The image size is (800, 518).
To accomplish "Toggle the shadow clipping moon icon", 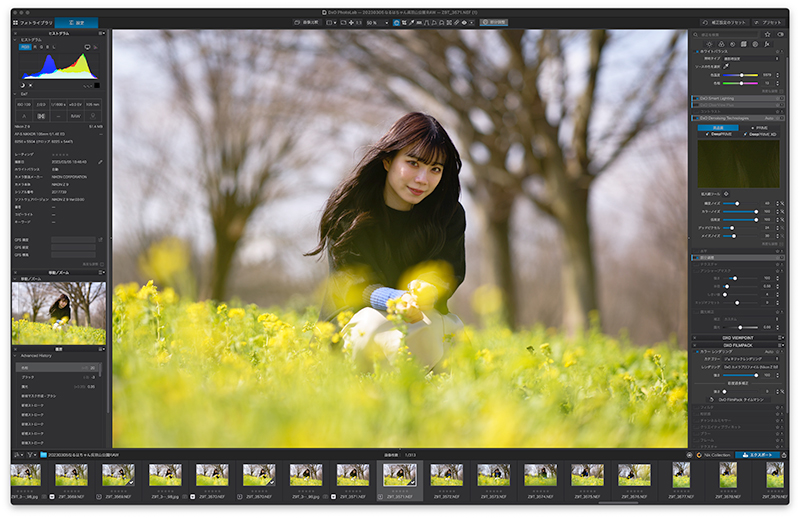I will tap(20, 85).
